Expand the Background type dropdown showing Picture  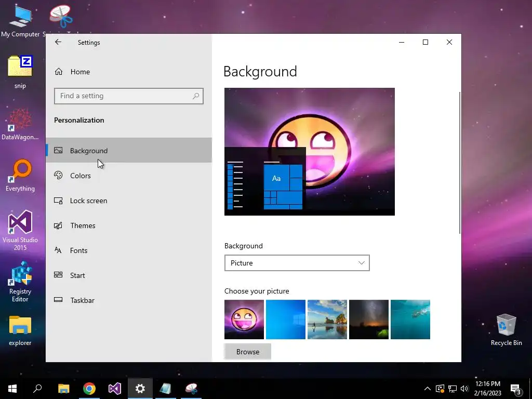point(297,263)
